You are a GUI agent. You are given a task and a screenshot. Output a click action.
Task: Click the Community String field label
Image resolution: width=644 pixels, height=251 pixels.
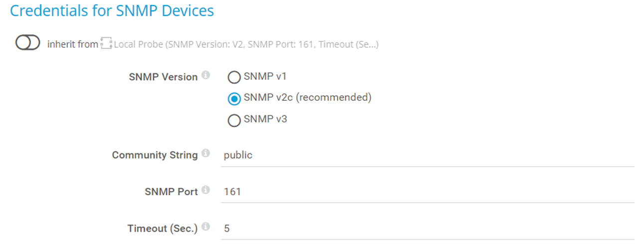pyautogui.click(x=155, y=155)
